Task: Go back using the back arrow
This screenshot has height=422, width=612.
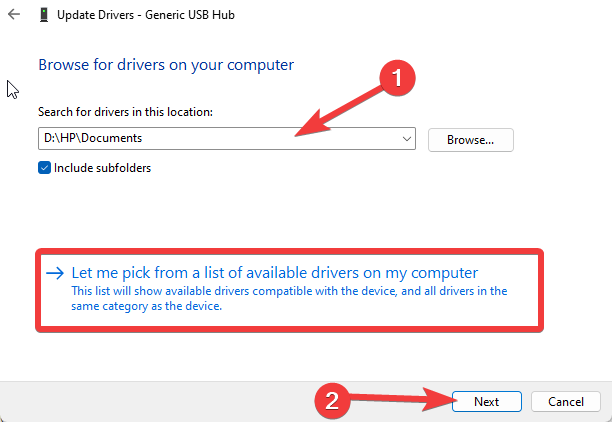Action: (x=14, y=14)
